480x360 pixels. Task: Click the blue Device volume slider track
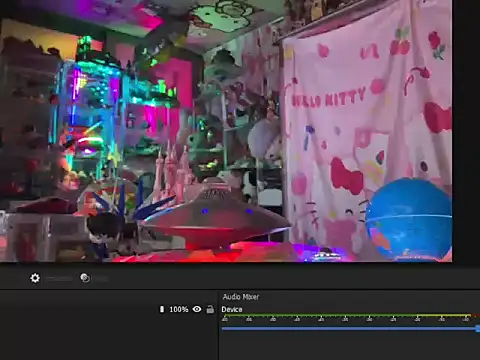tap(349, 329)
